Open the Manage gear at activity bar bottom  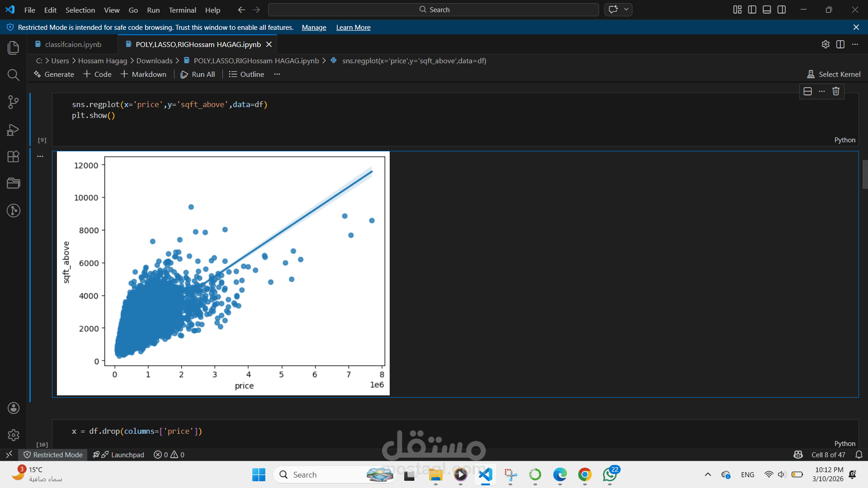point(13,435)
